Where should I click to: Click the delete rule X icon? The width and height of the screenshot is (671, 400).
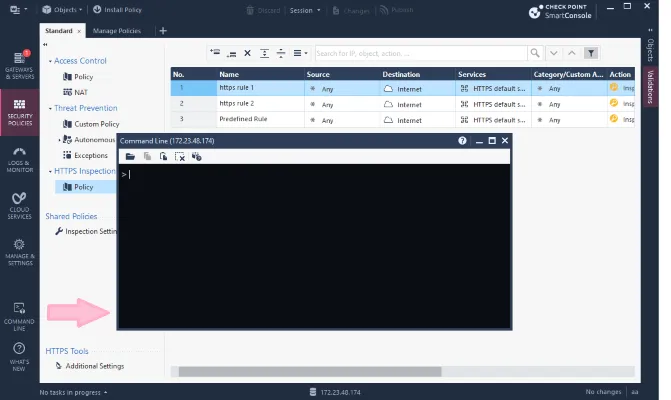tap(247, 53)
